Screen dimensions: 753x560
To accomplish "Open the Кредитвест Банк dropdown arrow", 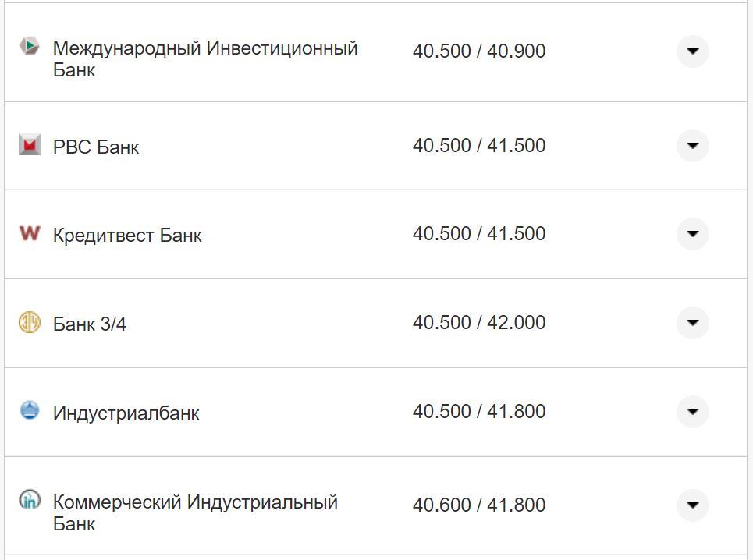I will click(x=692, y=234).
